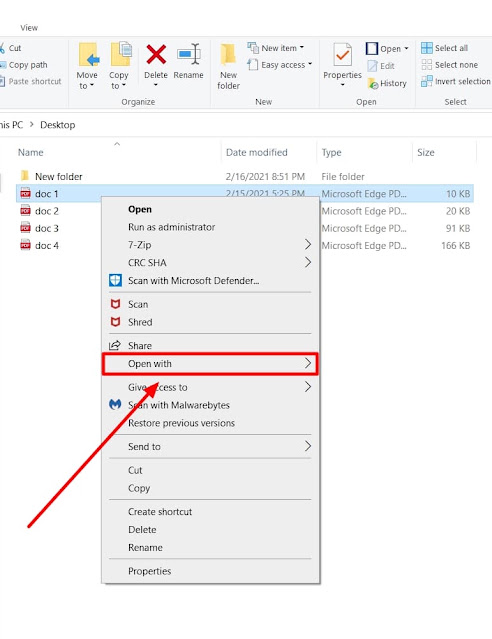Select the Rename icon in Organize group
Viewport: 492px width, 639px height.
[189, 55]
